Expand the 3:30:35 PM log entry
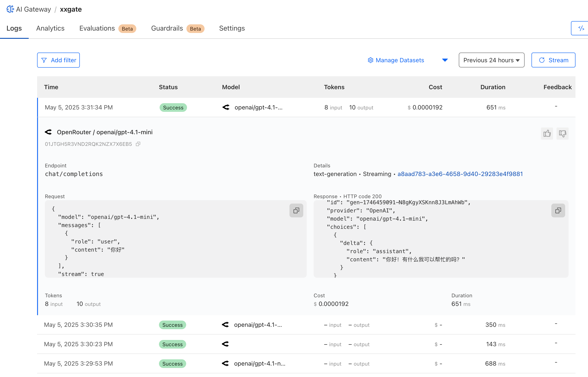 pos(79,325)
